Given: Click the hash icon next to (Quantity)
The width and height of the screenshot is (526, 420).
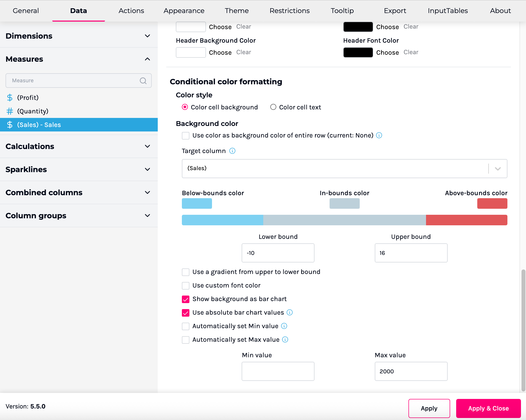Looking at the screenshot, I should tap(10, 111).
